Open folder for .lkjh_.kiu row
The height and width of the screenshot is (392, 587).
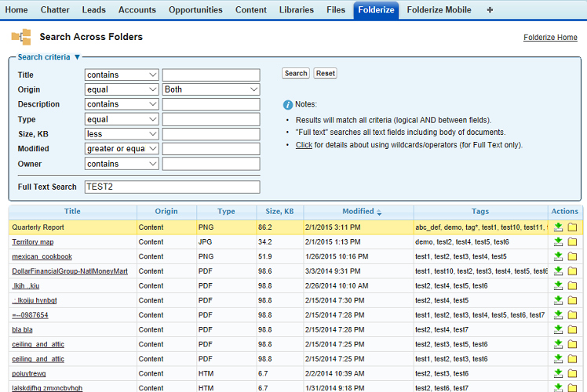[572, 285]
